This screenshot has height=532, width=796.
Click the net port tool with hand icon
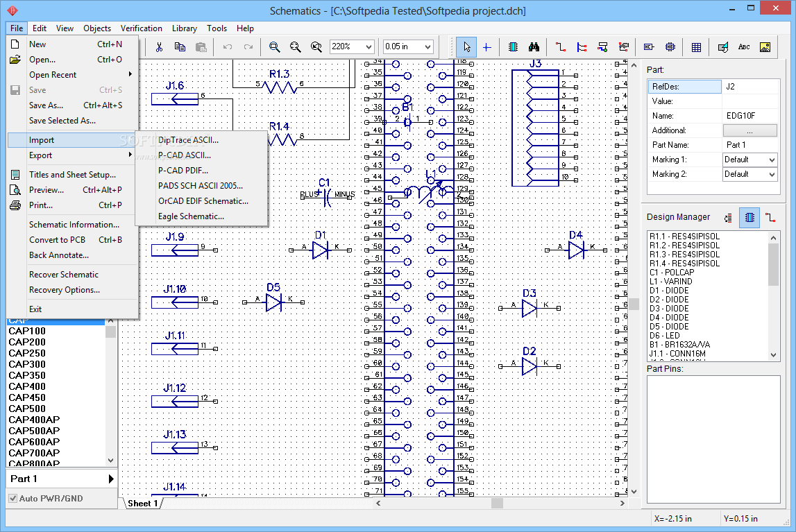point(624,47)
